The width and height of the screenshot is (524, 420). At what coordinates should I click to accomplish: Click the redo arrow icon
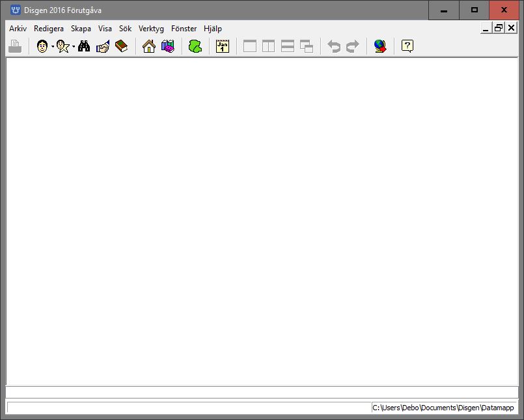pyautogui.click(x=353, y=46)
